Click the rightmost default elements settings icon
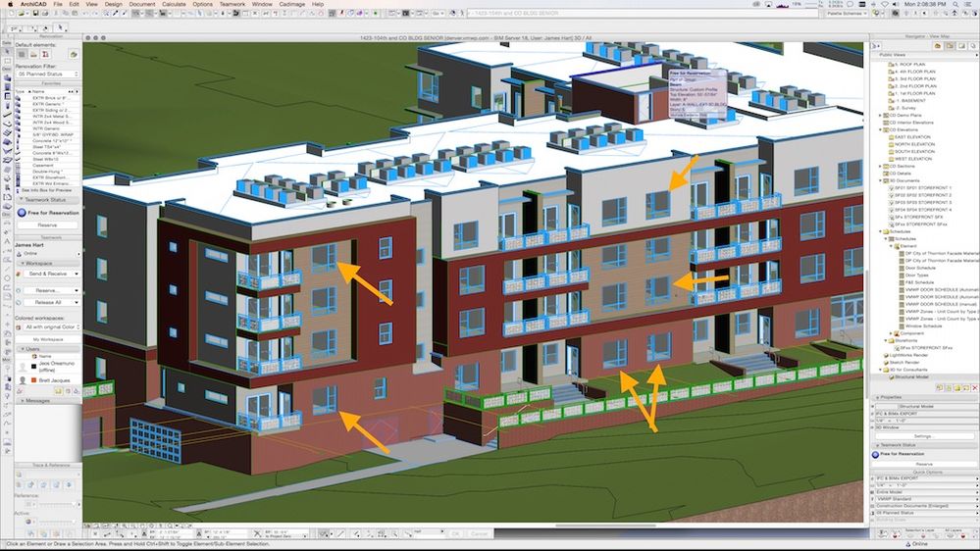This screenshot has height=551, width=980. pos(74,54)
